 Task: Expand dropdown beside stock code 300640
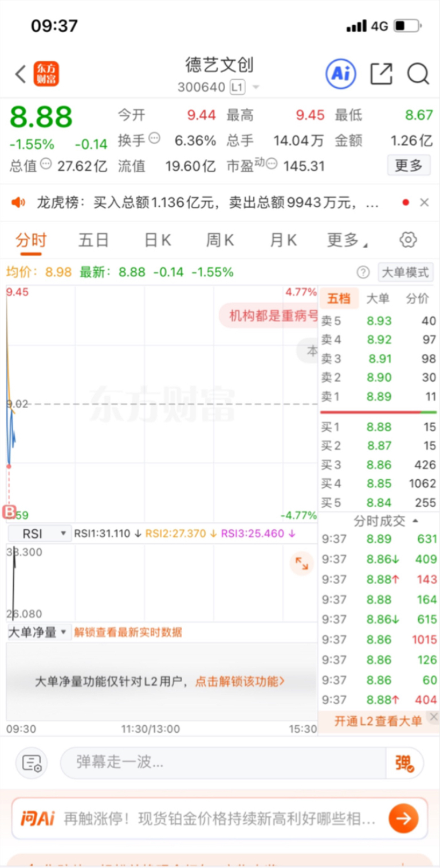tap(256, 87)
